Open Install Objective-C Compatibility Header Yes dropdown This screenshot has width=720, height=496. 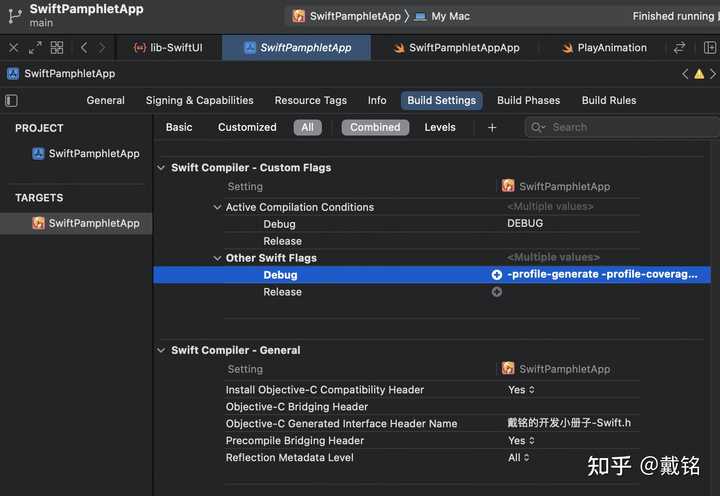(x=521, y=389)
